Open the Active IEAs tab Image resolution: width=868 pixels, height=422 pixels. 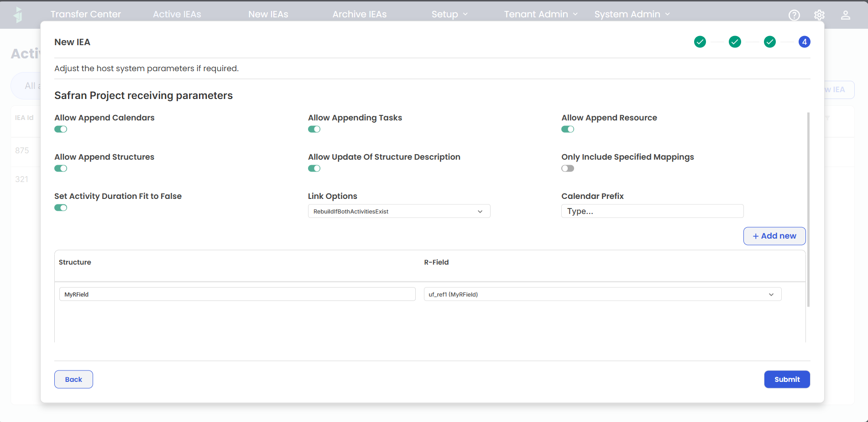pyautogui.click(x=177, y=14)
